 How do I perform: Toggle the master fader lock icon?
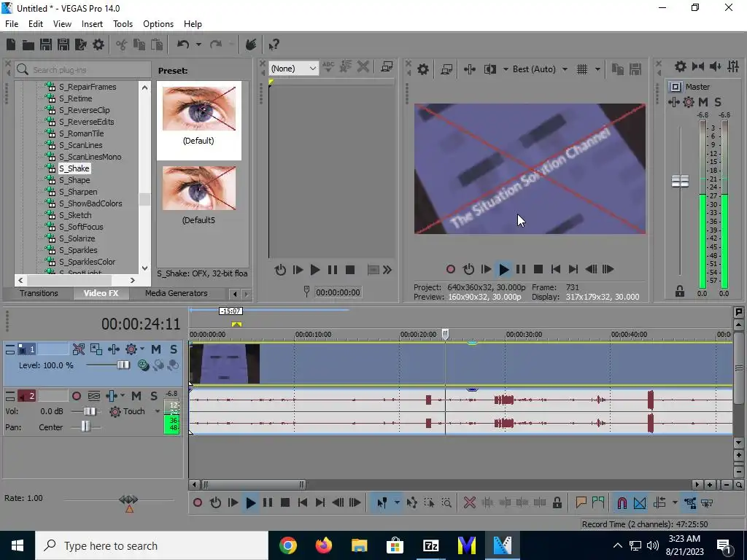click(x=680, y=291)
